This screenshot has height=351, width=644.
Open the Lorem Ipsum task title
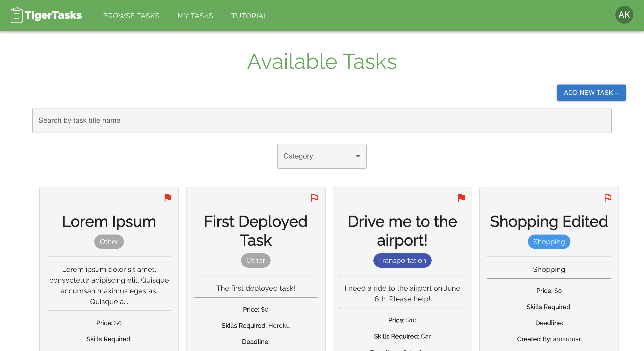[x=109, y=222]
